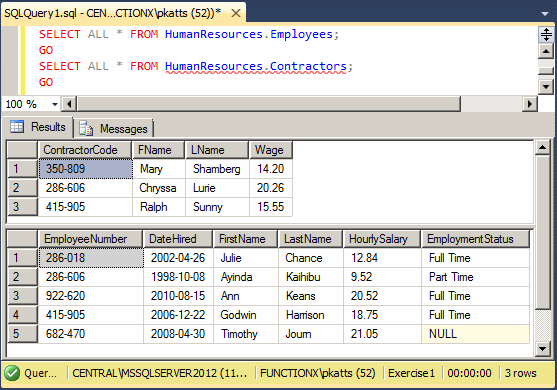Click editor vertical scroll down arrow

coord(546,86)
